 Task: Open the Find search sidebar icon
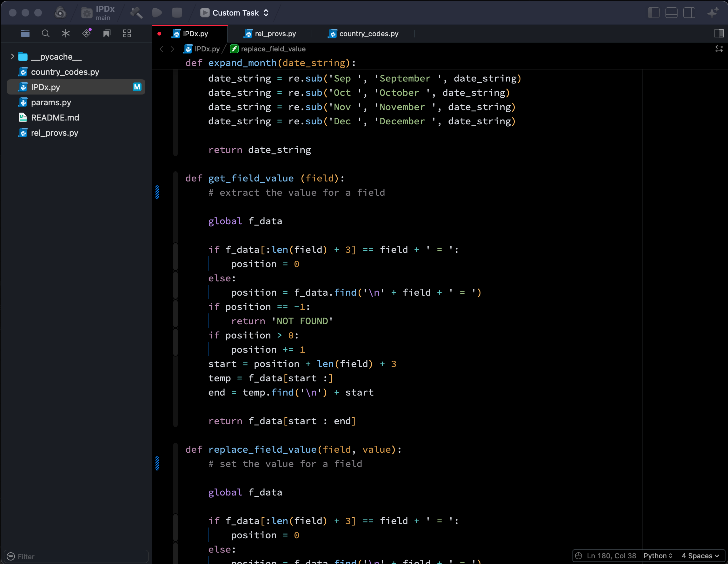point(46,33)
